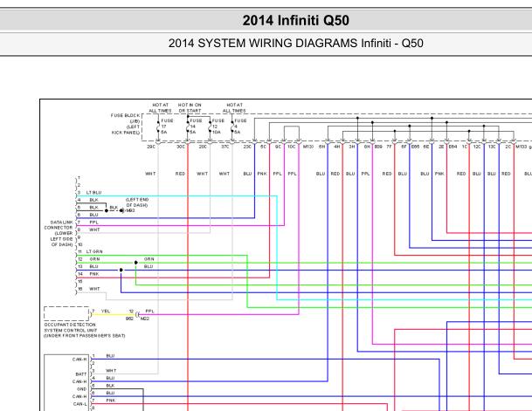
Task: Click terminal label '4H'
Action: click(x=336, y=147)
